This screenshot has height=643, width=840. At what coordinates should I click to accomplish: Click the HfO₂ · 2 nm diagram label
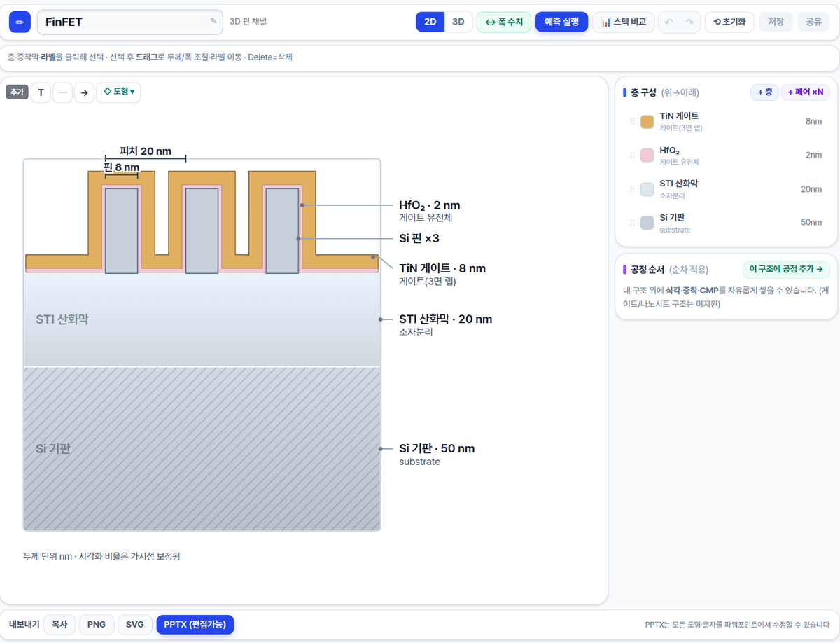(x=430, y=205)
